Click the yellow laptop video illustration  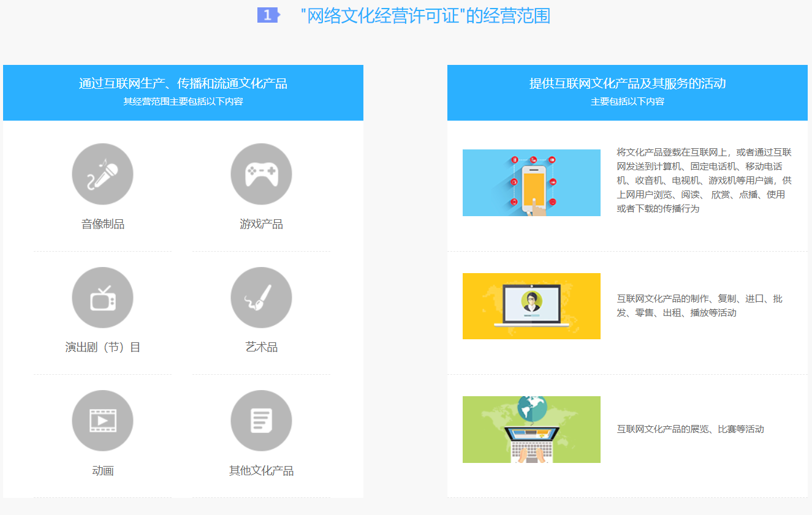point(531,306)
